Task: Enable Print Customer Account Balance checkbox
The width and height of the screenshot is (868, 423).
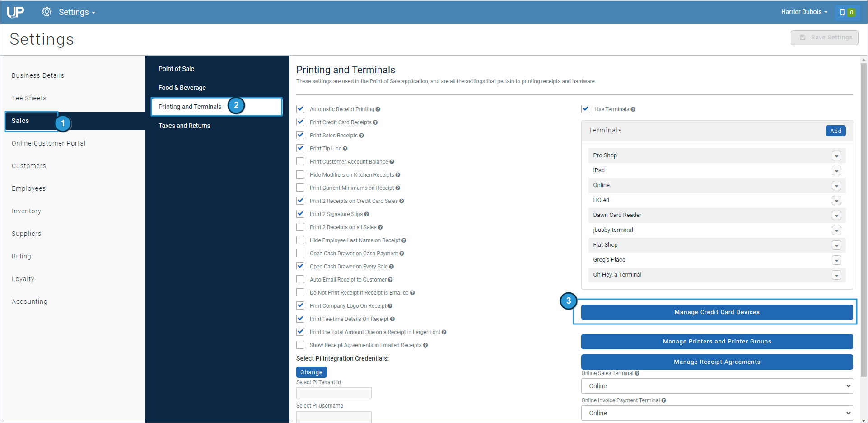Action: [300, 161]
